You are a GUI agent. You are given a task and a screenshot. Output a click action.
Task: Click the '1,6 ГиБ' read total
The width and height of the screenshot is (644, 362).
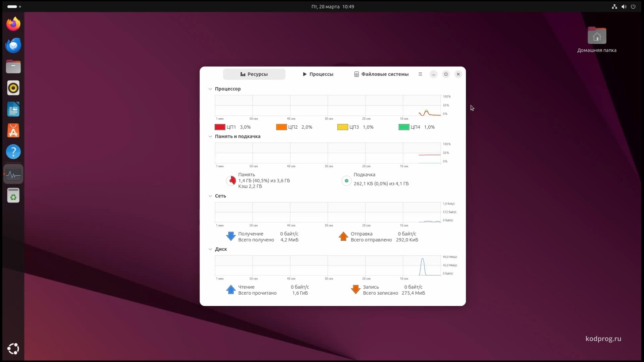pos(300,293)
